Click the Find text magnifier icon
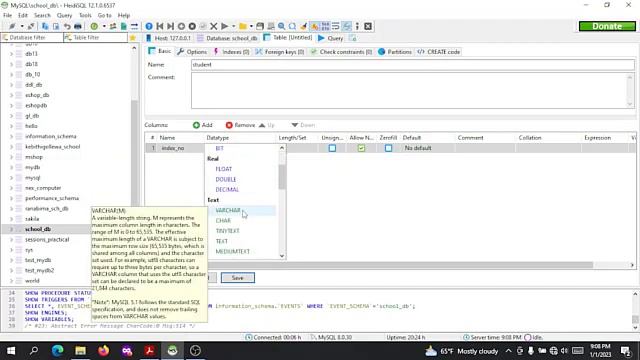 click(282, 26)
